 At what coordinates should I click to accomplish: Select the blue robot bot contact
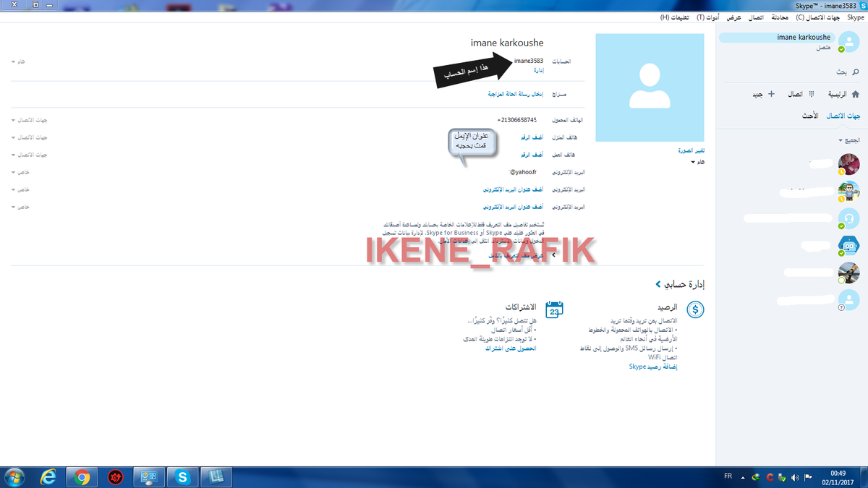point(848,246)
